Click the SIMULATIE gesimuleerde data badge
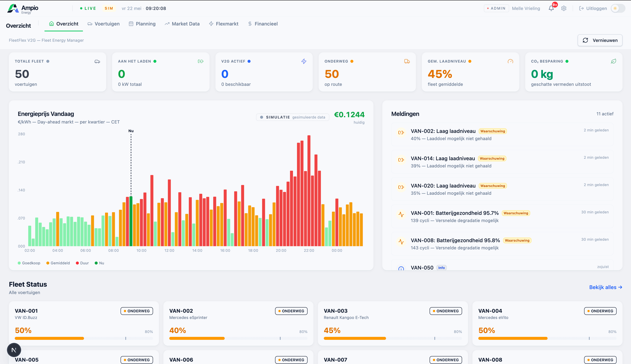This screenshot has height=364, width=631. 292,117
